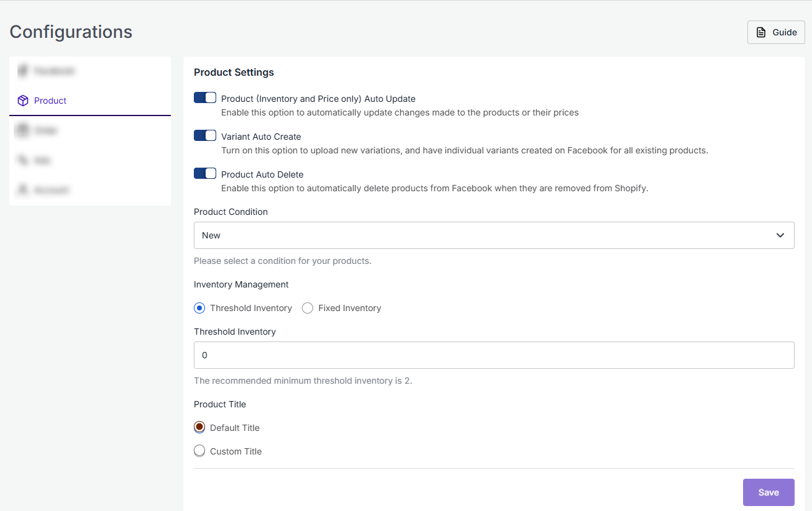This screenshot has width=812, height=511.
Task: Select the Threshold Inventory radio button
Action: pos(199,308)
